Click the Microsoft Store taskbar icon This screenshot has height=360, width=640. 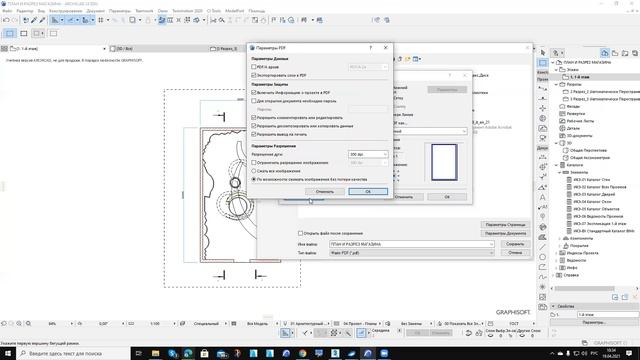[x=204, y=353]
